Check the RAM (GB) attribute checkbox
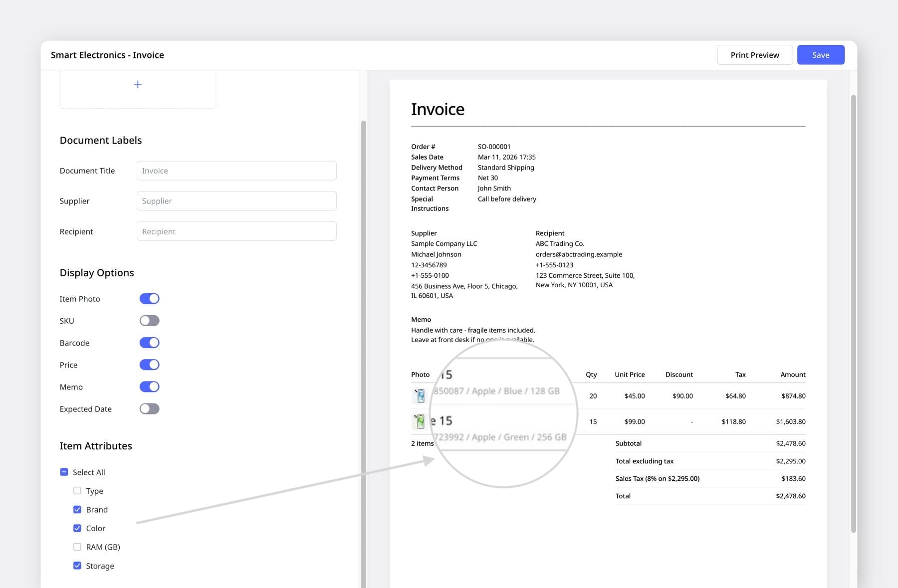 [x=77, y=547]
